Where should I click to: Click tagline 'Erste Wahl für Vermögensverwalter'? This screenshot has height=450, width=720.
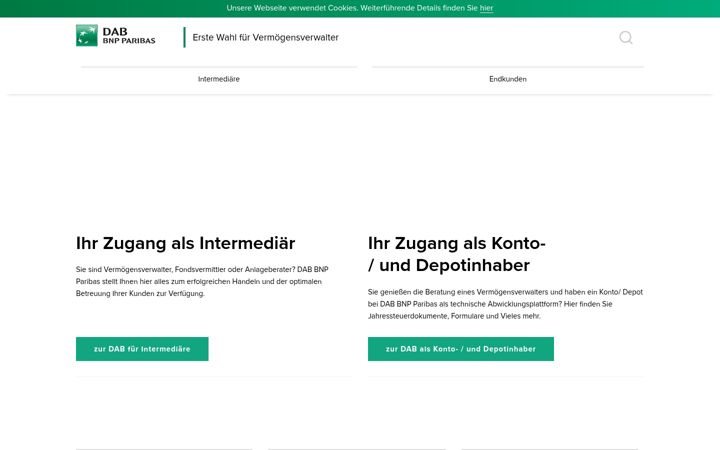(265, 38)
